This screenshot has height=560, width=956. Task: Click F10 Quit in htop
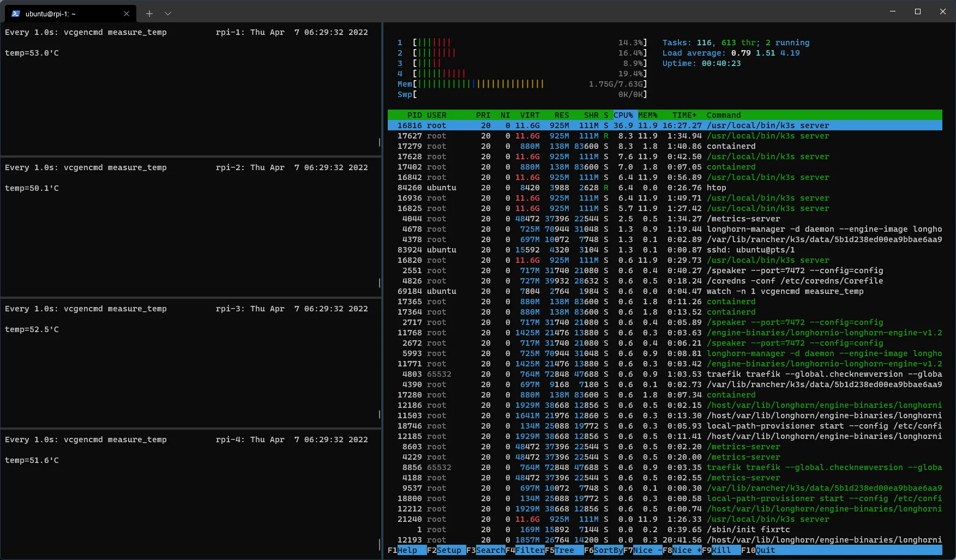coord(765,550)
